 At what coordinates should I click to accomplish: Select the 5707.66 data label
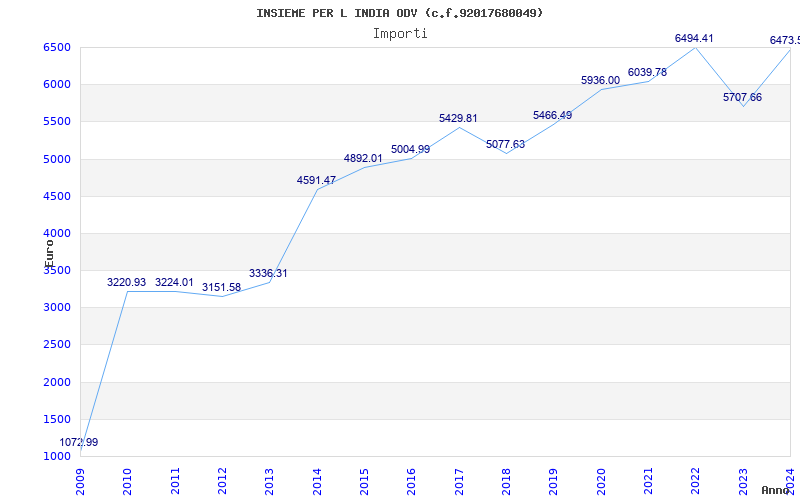click(x=742, y=97)
